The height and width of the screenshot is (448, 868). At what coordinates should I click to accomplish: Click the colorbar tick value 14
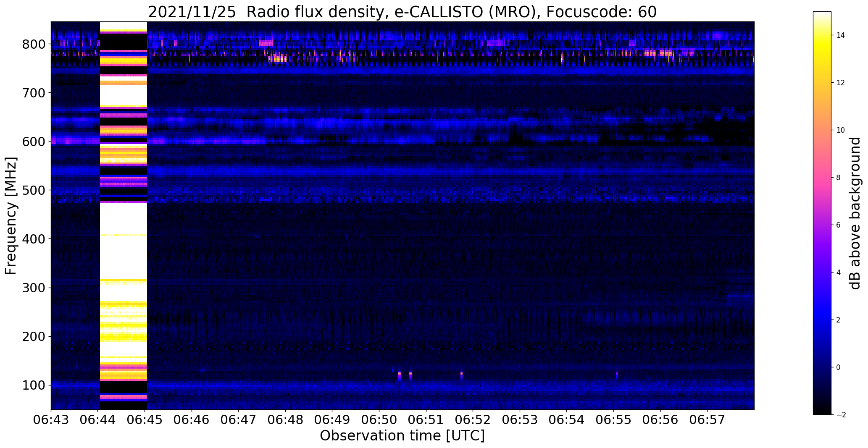(841, 35)
